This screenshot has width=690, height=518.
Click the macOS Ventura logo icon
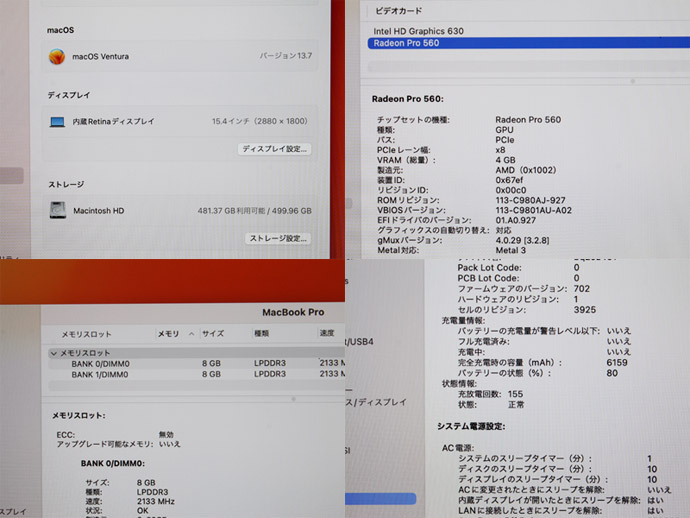(x=57, y=56)
